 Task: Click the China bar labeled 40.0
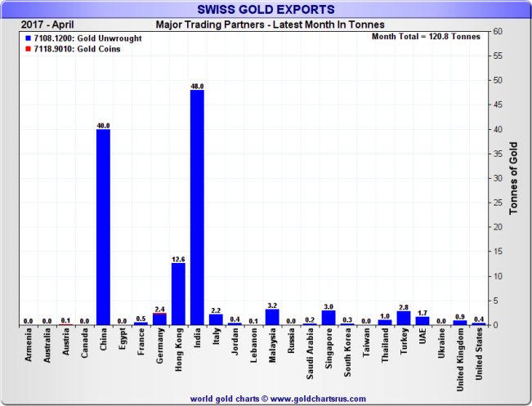[103, 227]
